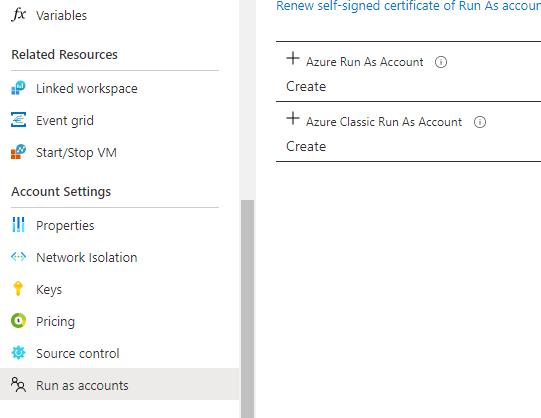Show info for Azure Classic Run As Account
Image resolution: width=541 pixels, height=418 pixels.
(x=480, y=122)
